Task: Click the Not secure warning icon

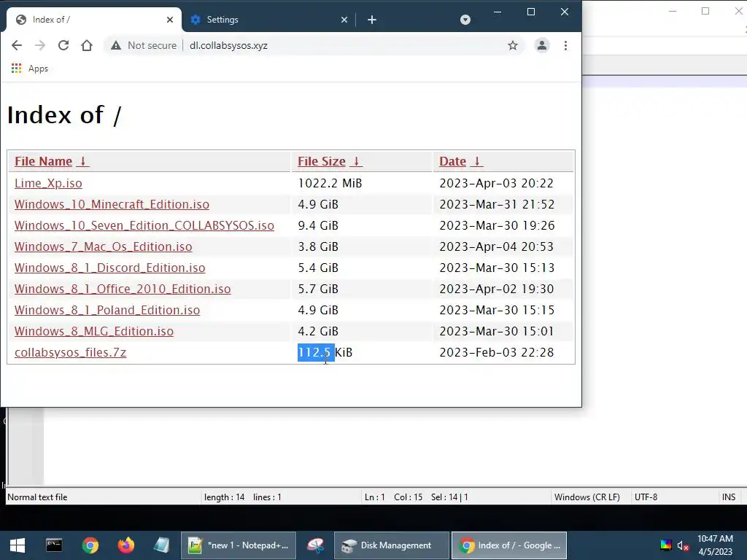Action: 116,45
